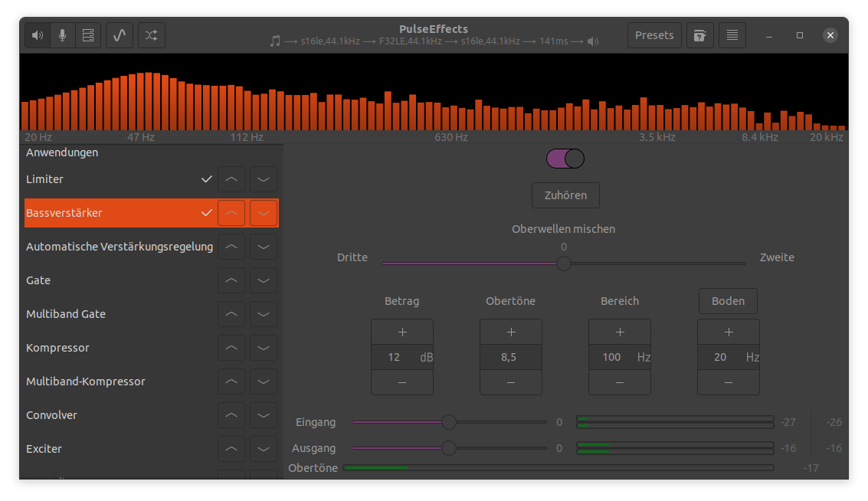The image size is (868, 501).
Task: Adjust the Oberwellen mischen slider handle
Action: pyautogui.click(x=564, y=264)
